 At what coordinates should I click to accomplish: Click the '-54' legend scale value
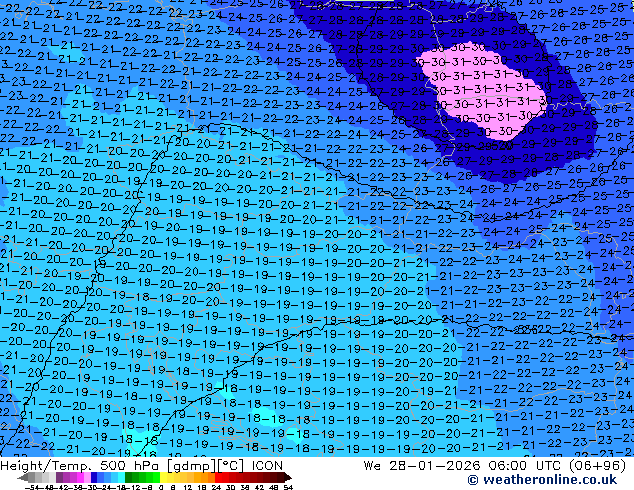coord(32,487)
